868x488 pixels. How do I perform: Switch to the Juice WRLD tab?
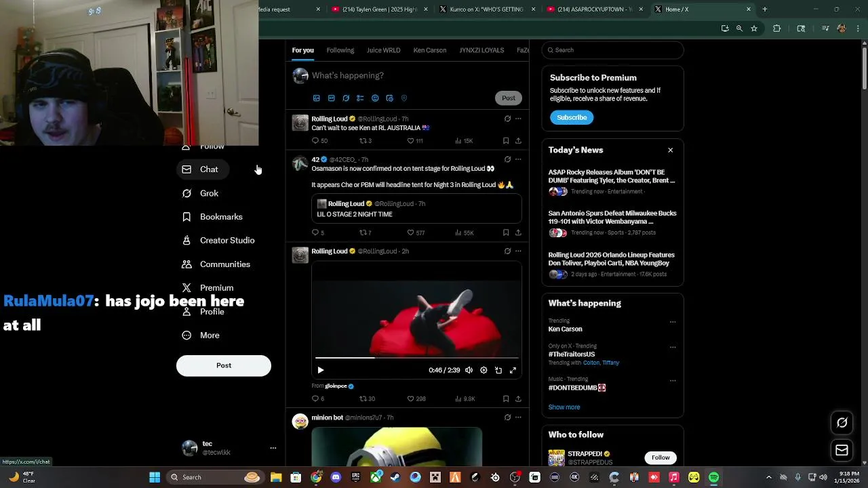tap(383, 50)
